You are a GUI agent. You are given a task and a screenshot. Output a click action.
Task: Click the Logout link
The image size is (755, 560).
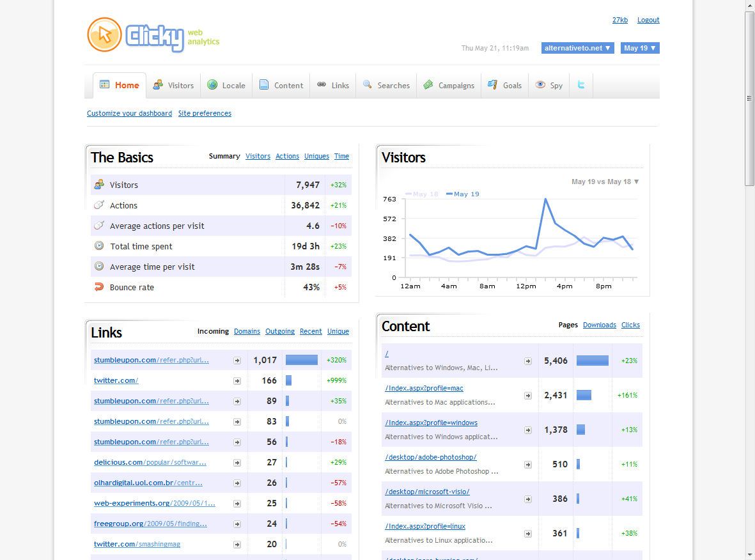click(x=648, y=20)
